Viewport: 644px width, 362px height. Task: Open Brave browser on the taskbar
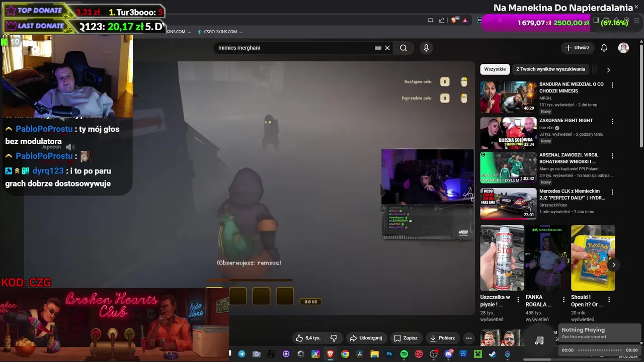pos(330,354)
